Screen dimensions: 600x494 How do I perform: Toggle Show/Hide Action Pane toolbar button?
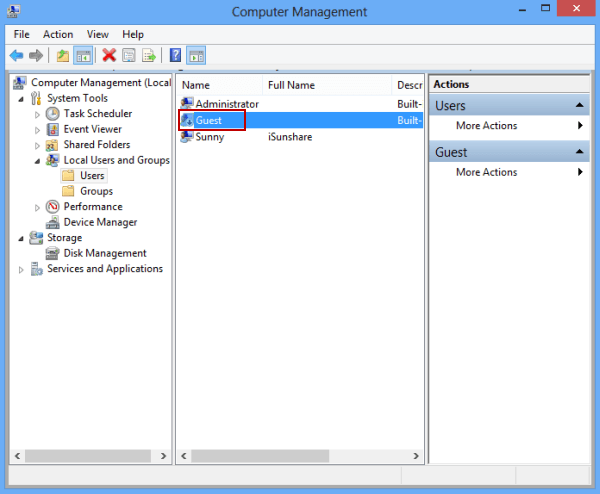click(x=195, y=56)
